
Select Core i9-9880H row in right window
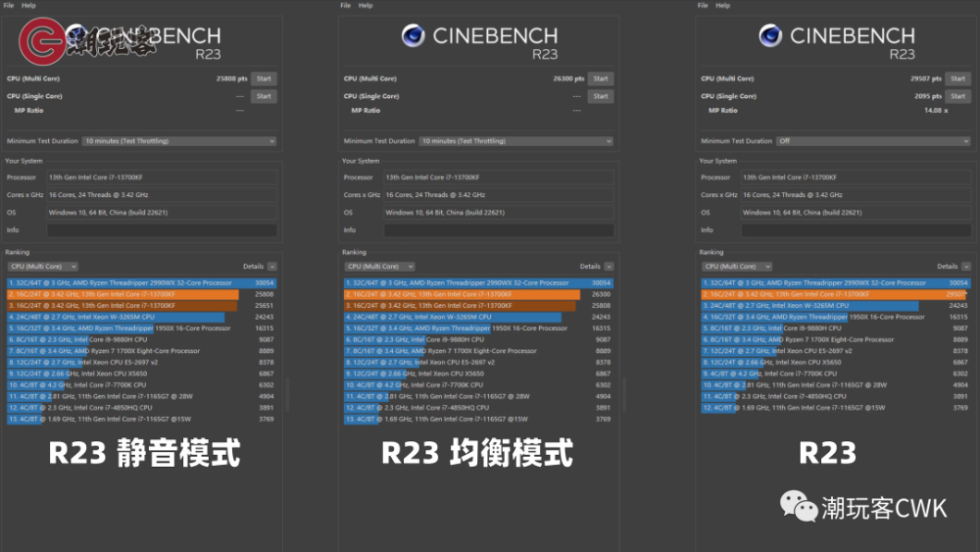836,328
